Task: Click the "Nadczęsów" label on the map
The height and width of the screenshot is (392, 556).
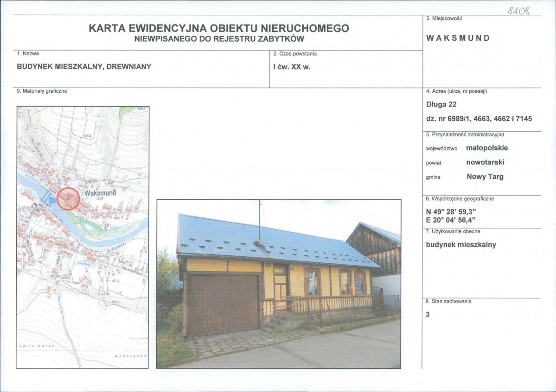Action: (x=131, y=356)
